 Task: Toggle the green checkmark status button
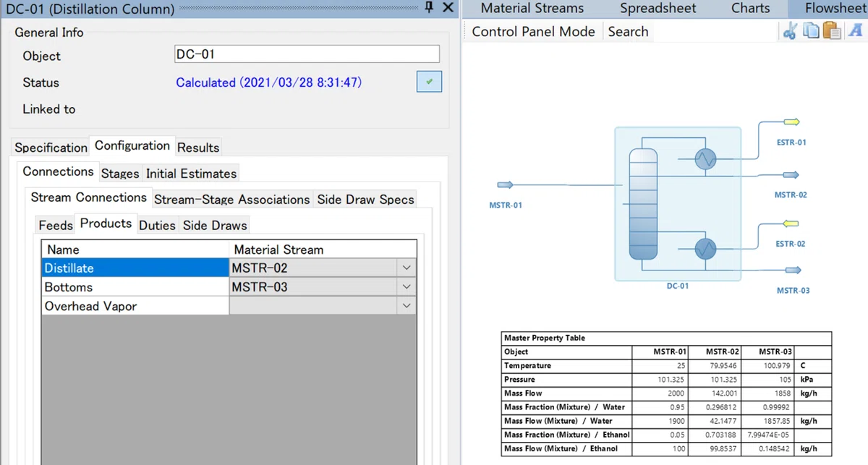tap(429, 82)
